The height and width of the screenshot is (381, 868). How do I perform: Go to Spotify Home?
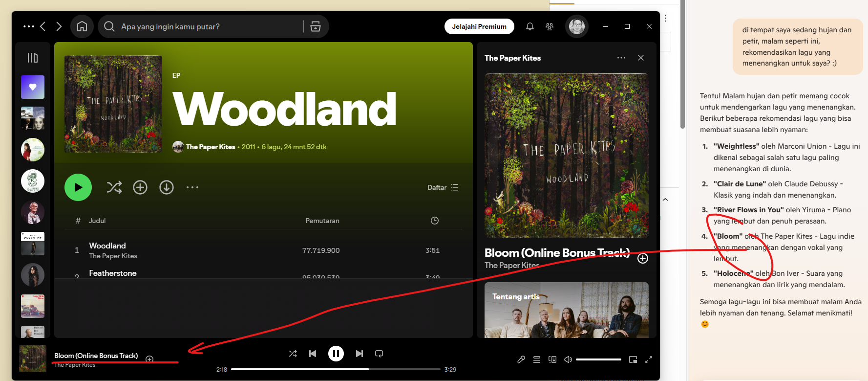(82, 26)
